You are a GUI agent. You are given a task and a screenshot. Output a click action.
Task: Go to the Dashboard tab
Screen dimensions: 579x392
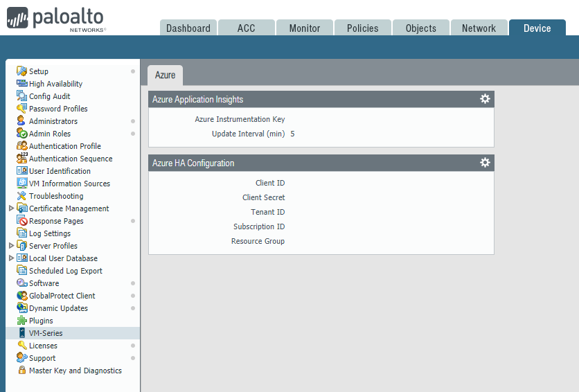[x=188, y=28]
